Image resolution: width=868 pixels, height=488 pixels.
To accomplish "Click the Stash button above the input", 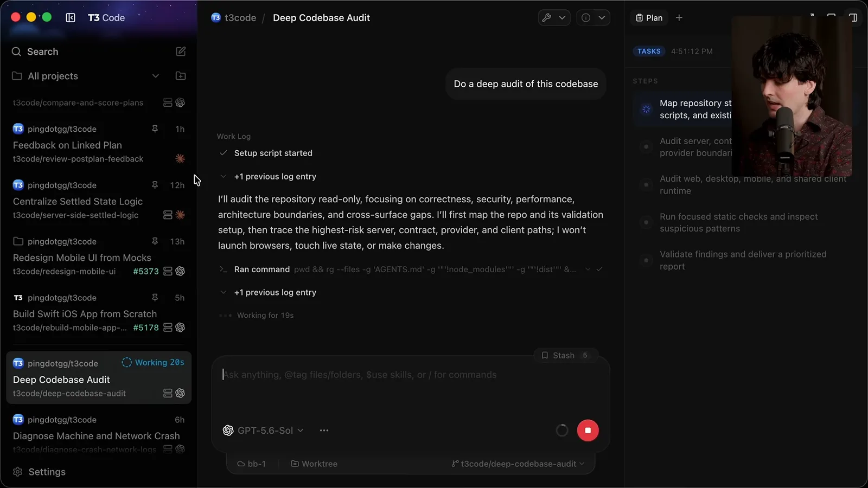I will point(566,355).
